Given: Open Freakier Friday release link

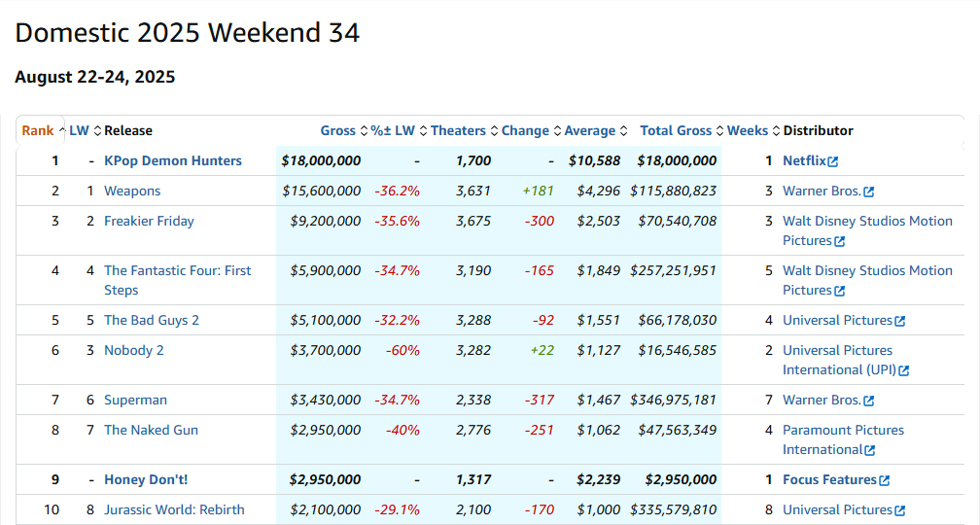Looking at the screenshot, I should point(149,221).
